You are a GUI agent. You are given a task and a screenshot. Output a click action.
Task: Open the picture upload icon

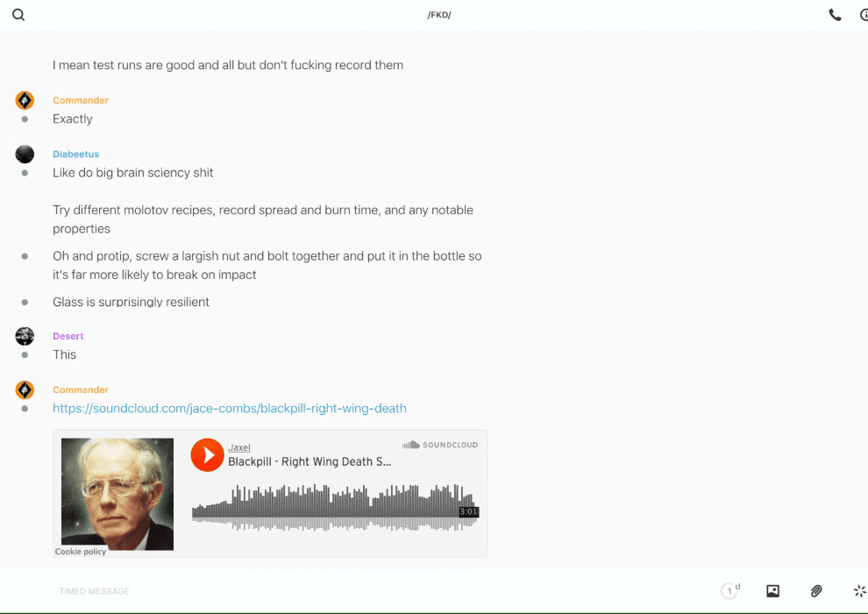pyautogui.click(x=772, y=591)
